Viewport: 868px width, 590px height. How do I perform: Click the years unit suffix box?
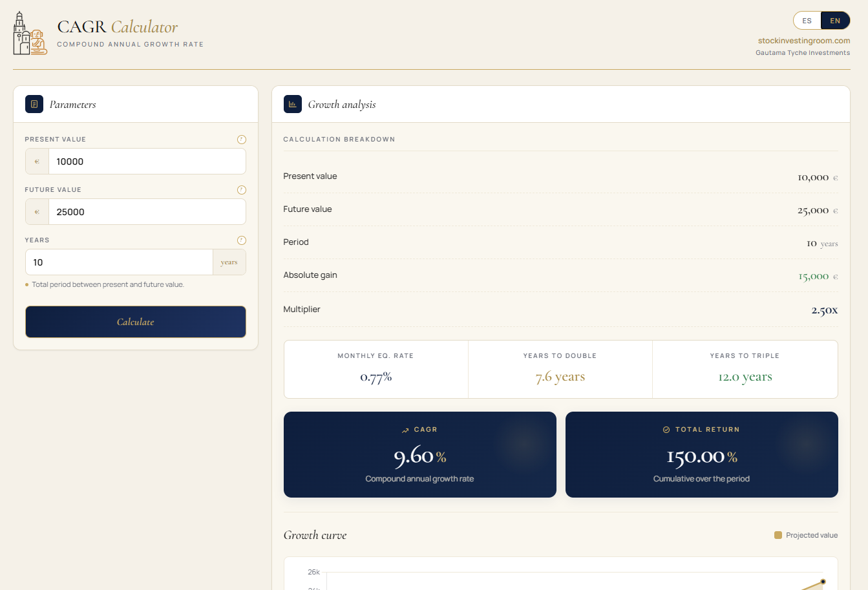pyautogui.click(x=229, y=262)
